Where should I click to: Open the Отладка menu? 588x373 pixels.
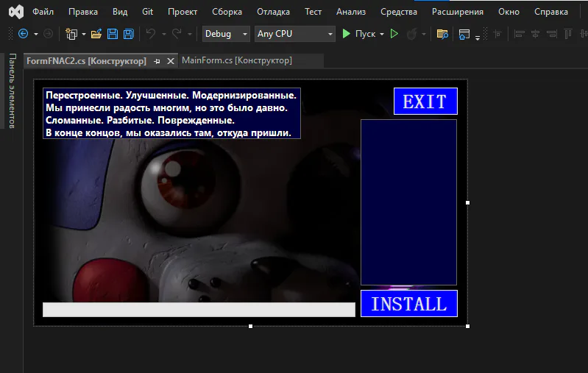pyautogui.click(x=273, y=12)
